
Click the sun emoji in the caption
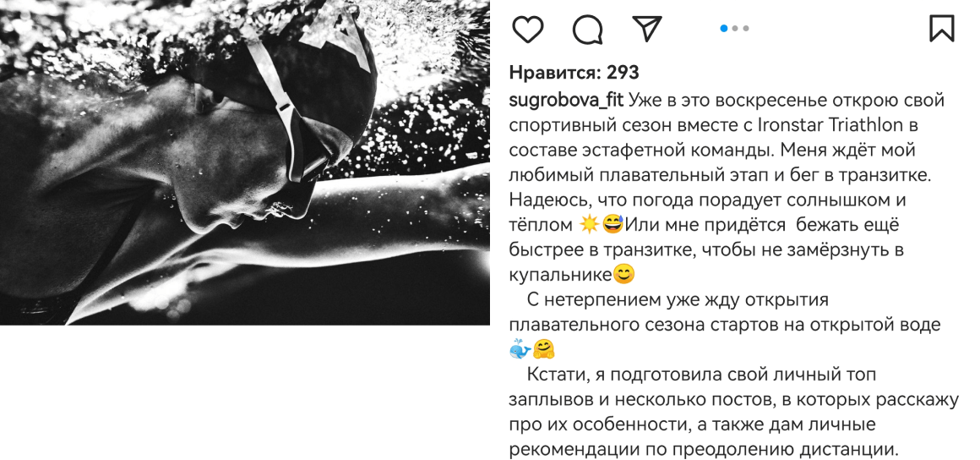point(589,224)
